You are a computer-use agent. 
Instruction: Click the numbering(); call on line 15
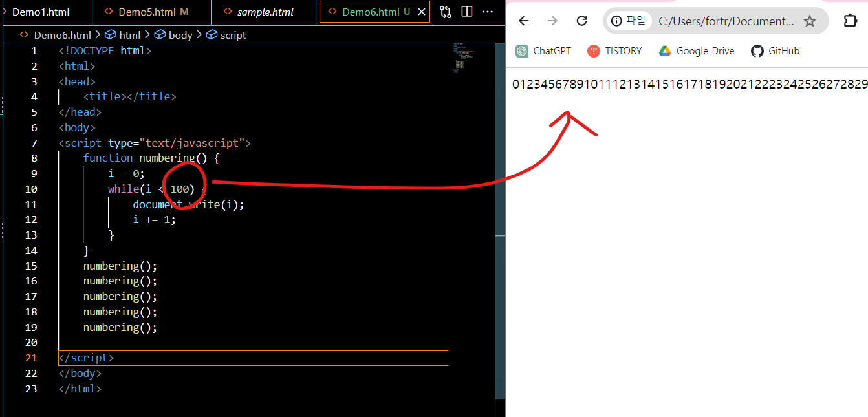click(x=120, y=266)
